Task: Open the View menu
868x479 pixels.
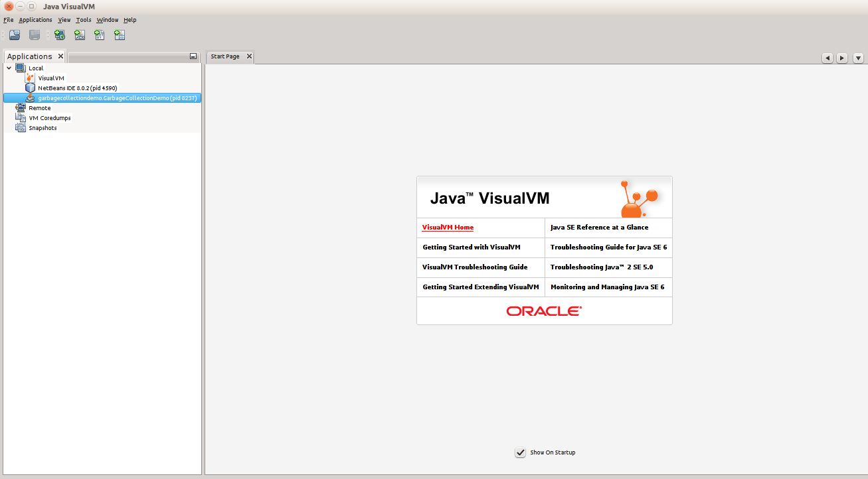Action: pyautogui.click(x=64, y=20)
